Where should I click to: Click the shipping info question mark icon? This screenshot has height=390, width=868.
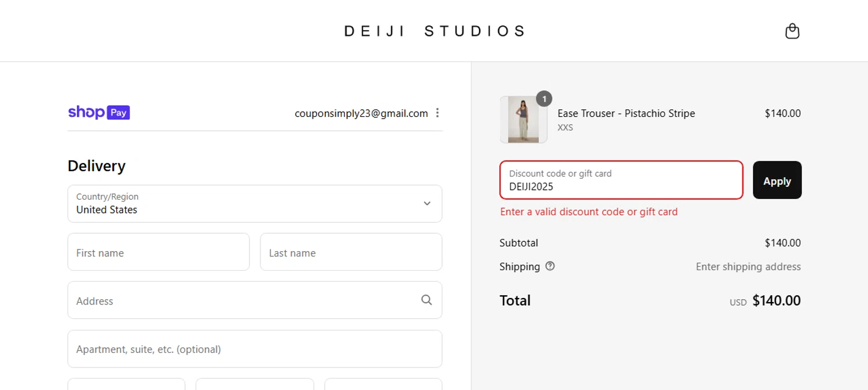(550, 266)
